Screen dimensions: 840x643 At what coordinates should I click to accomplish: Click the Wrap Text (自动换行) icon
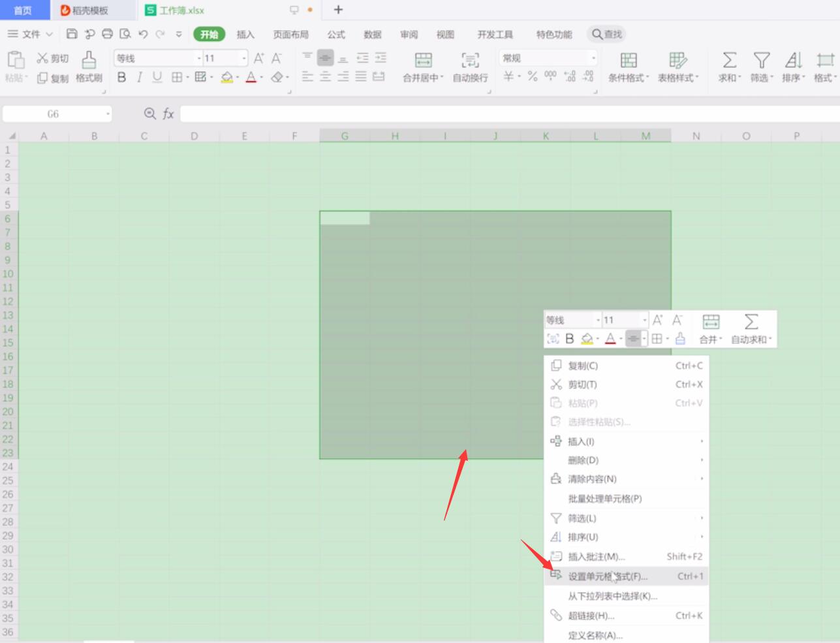coord(470,60)
